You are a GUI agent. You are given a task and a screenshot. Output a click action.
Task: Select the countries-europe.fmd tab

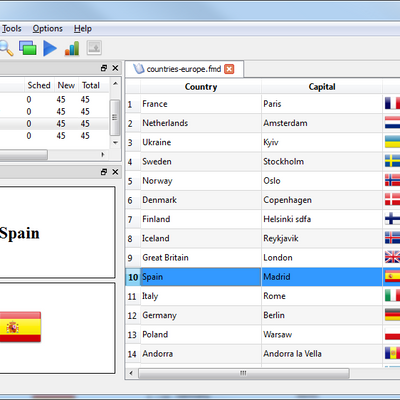pyautogui.click(x=184, y=69)
